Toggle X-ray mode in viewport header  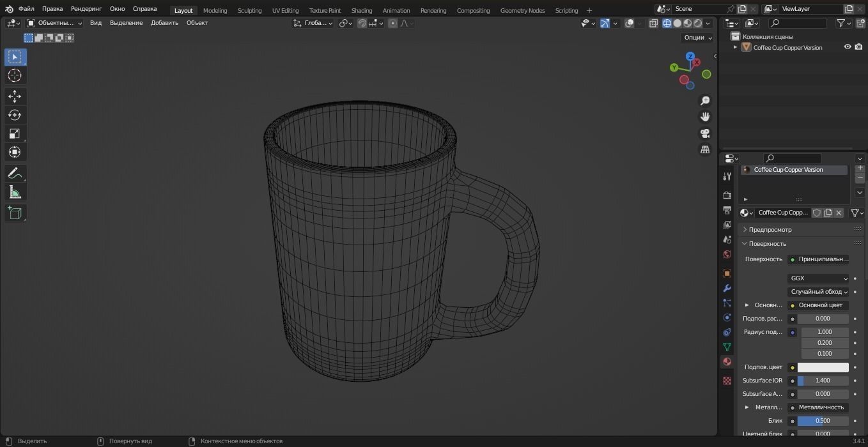click(653, 23)
